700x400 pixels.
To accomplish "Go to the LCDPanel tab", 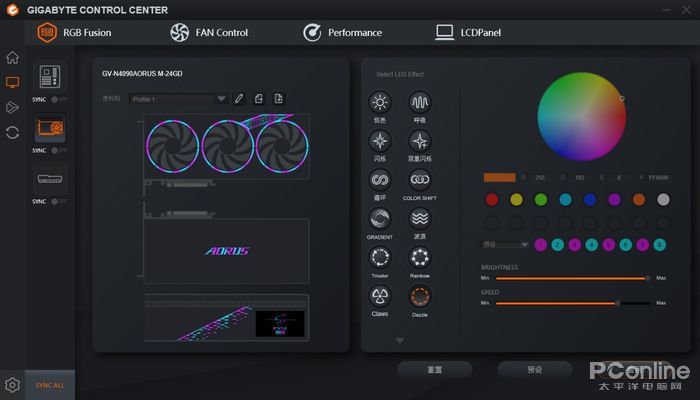I will click(468, 33).
